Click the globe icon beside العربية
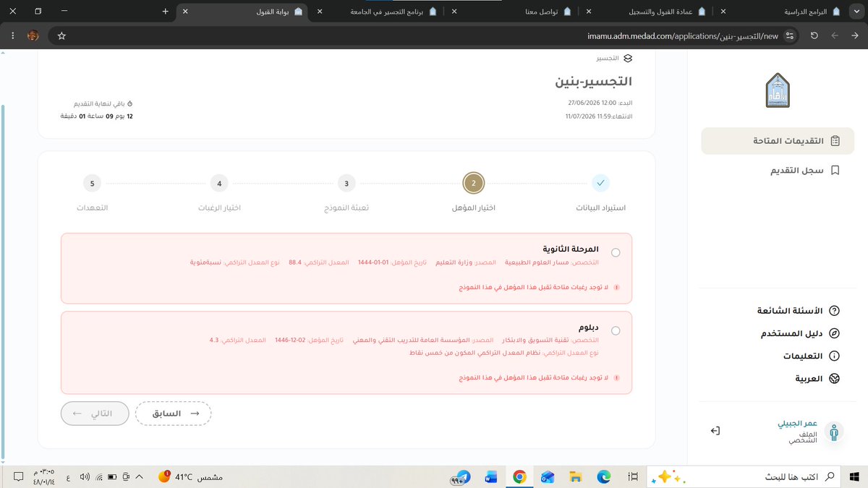 click(834, 378)
